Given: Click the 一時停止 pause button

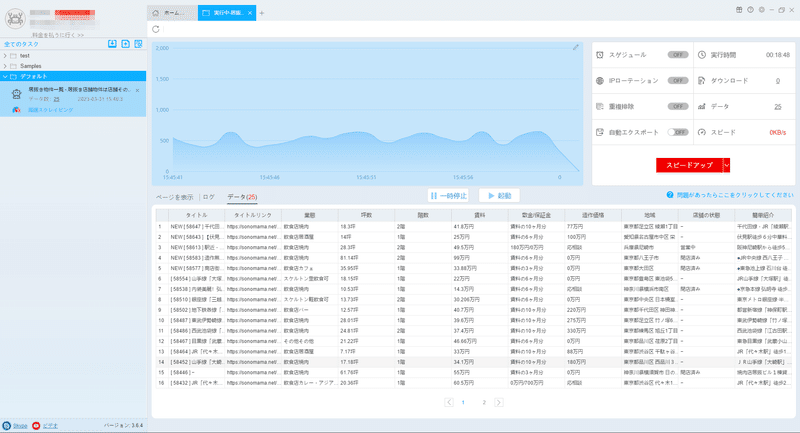Looking at the screenshot, I should [448, 195].
